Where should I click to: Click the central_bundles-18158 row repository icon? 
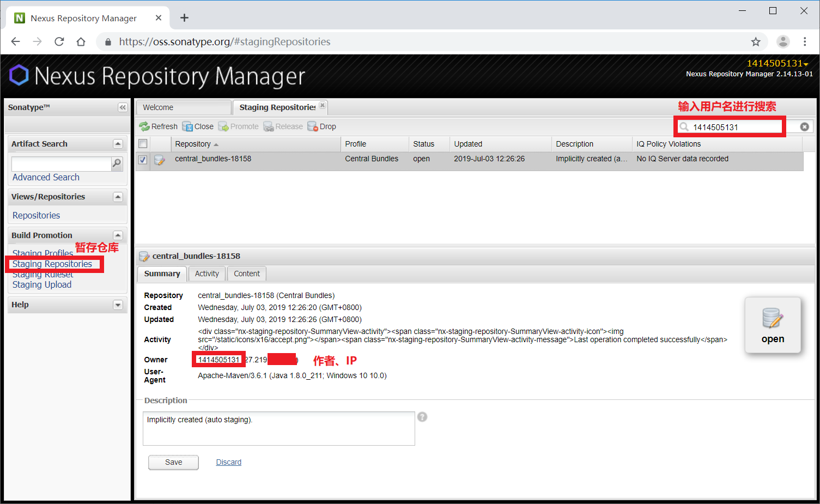pos(160,160)
